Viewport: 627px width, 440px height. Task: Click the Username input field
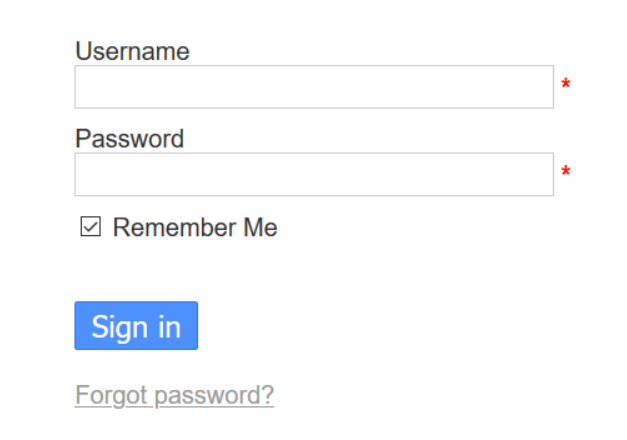tap(314, 87)
